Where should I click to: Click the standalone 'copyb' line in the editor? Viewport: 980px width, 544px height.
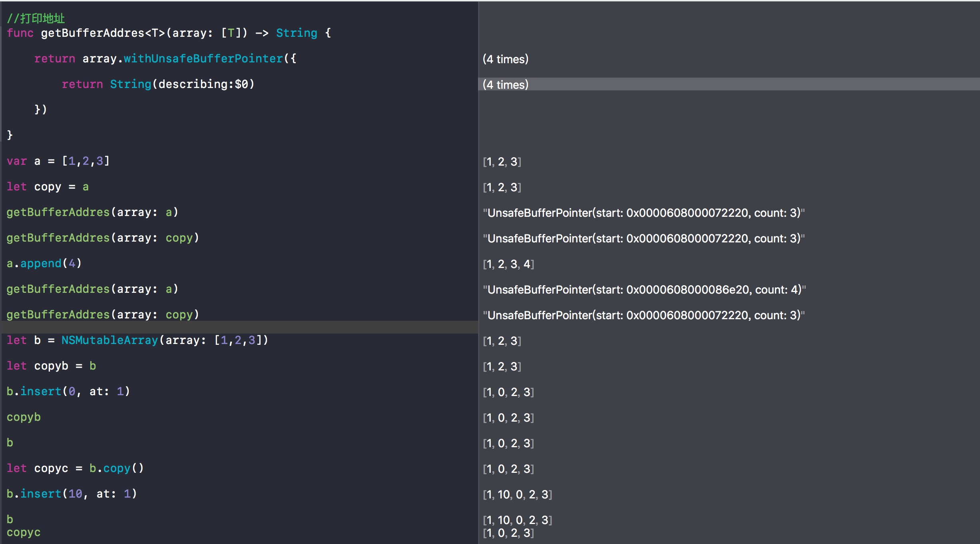[24, 417]
